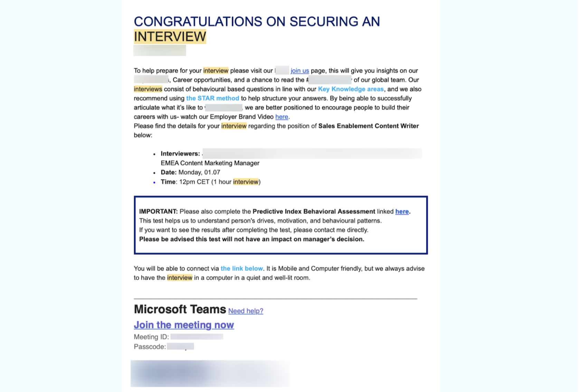Open the Predictive Index Assessment "here" link

coord(402,212)
